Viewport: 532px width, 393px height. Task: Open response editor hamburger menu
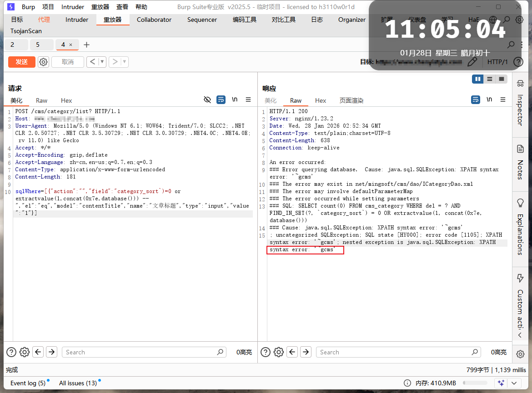503,99
